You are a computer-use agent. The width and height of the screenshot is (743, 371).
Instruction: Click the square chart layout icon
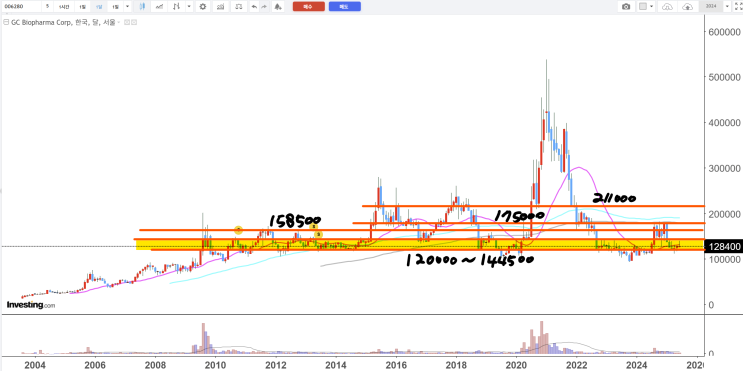point(643,7)
